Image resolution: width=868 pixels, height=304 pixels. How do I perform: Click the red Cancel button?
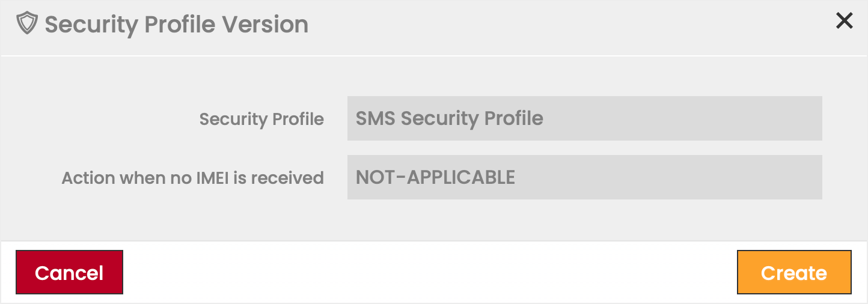click(69, 272)
